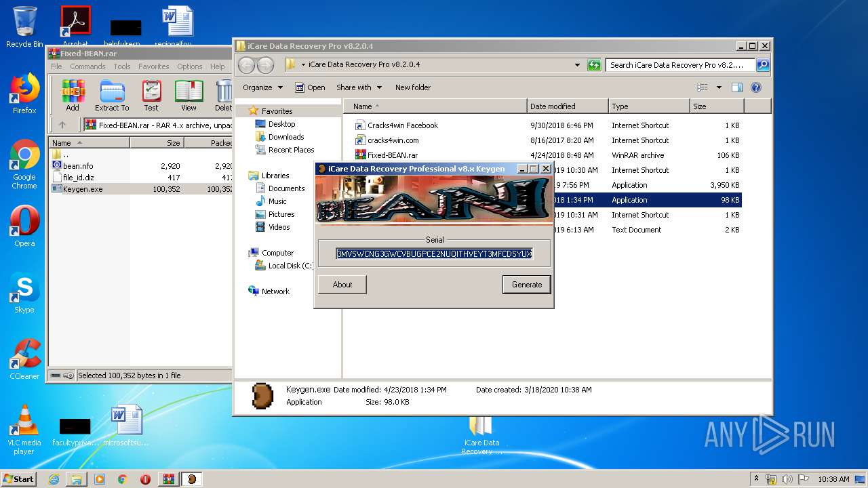This screenshot has width=868, height=488.
Task: Select bean.nfo in WinRAR list
Action: click(x=78, y=165)
